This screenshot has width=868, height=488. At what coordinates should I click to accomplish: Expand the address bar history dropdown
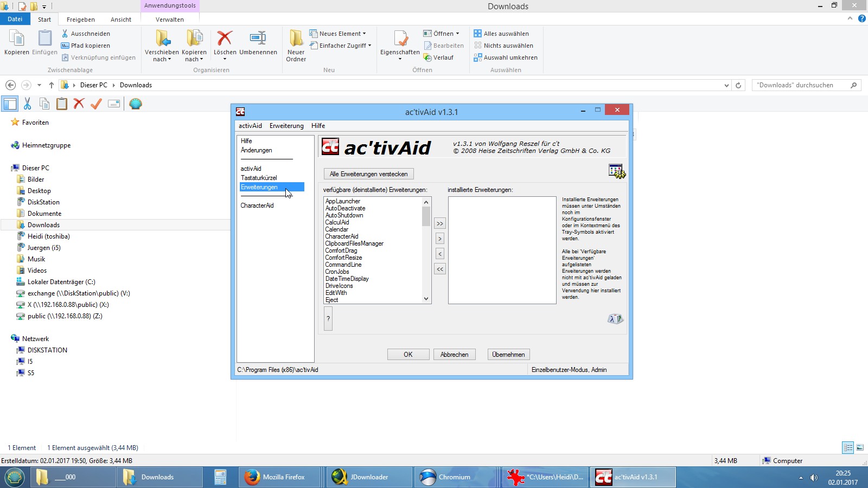click(726, 85)
